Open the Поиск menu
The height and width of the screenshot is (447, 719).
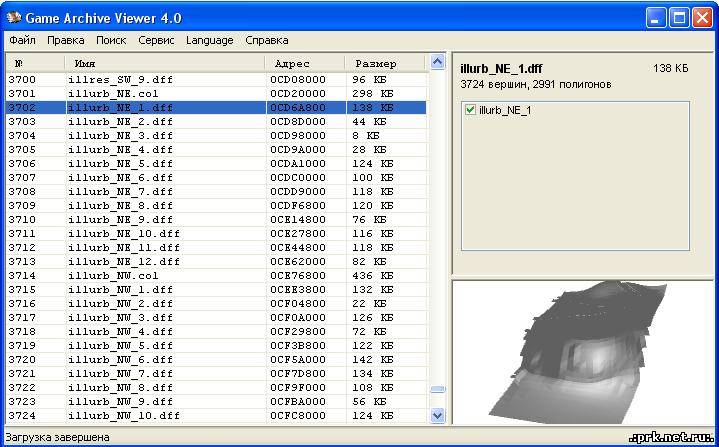[x=111, y=40]
